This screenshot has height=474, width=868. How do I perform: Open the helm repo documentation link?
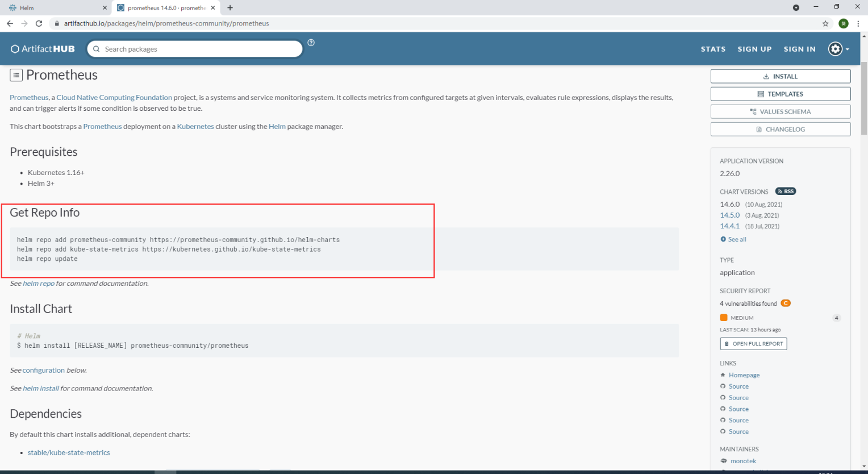tap(39, 284)
